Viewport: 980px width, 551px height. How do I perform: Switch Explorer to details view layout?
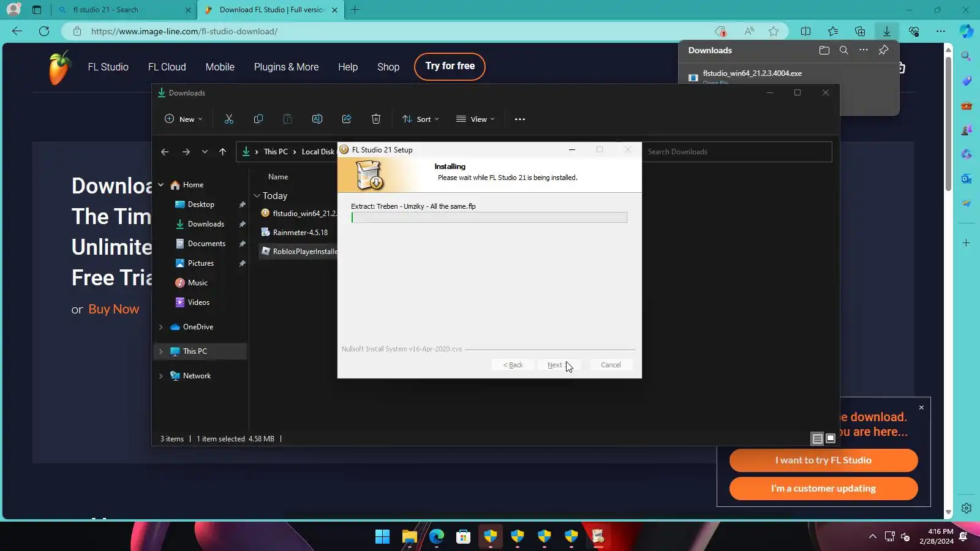817,439
